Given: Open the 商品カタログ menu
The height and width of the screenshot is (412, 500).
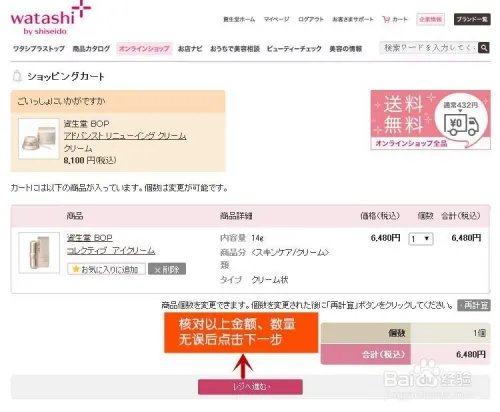Looking at the screenshot, I should tap(91, 49).
